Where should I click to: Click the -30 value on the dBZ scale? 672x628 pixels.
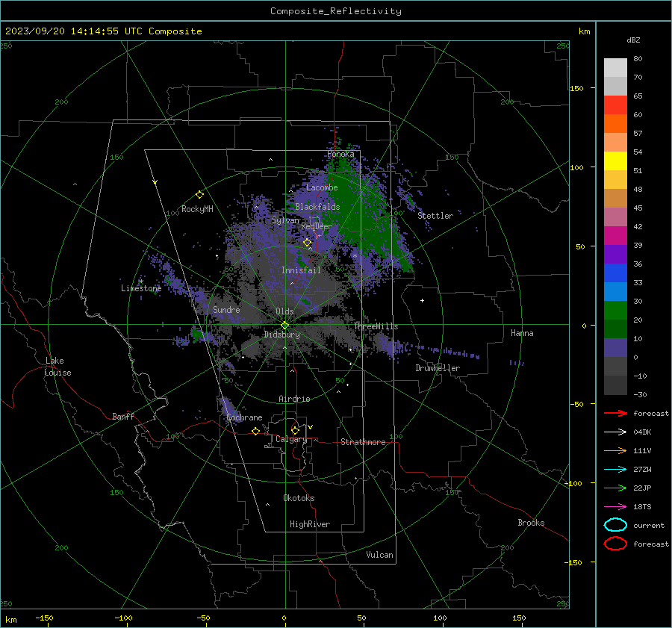640,394
